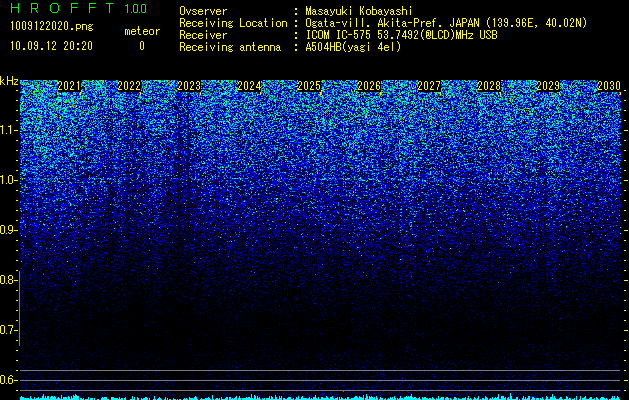This screenshot has height=400, width=629.
Task: Click the 1.0 kHz axis label
Action: click(x=7, y=180)
